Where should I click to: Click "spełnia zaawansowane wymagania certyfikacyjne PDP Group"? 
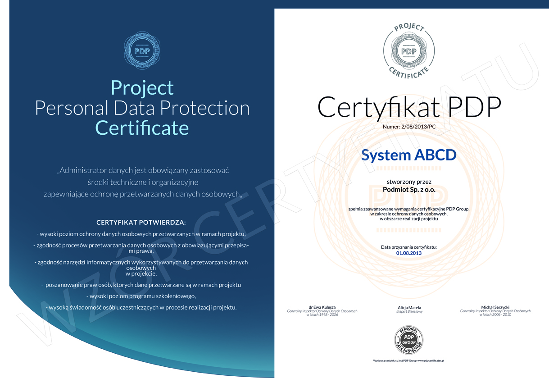[x=409, y=209]
